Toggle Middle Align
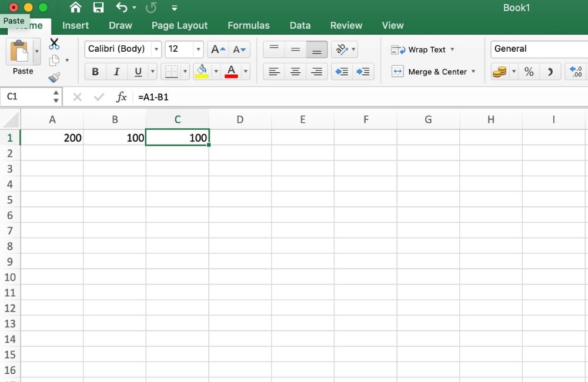This screenshot has width=588, height=382. pyautogui.click(x=296, y=49)
